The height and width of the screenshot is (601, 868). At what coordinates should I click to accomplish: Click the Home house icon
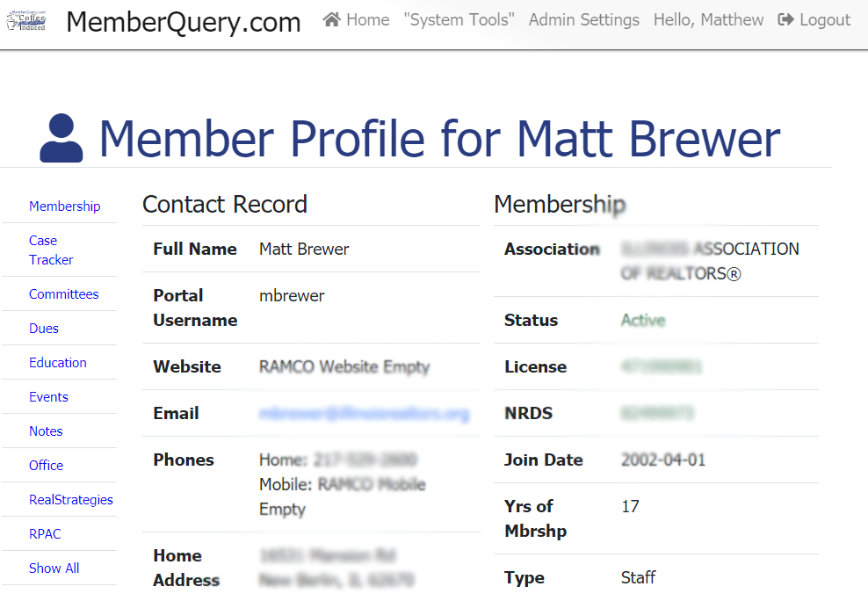pos(332,19)
